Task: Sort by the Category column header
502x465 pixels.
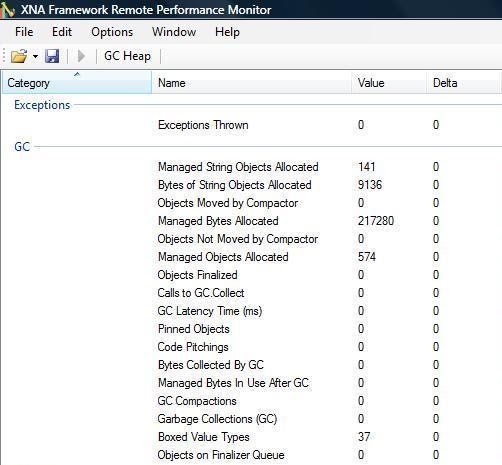Action: pos(77,82)
